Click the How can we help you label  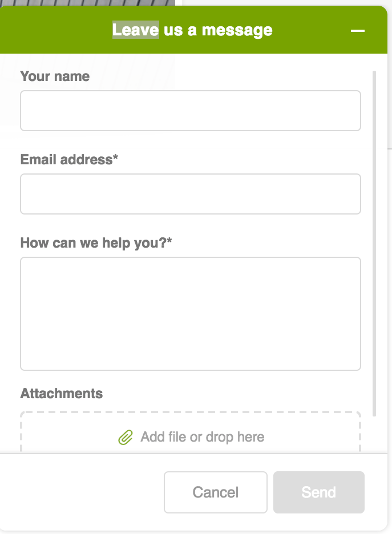(95, 243)
